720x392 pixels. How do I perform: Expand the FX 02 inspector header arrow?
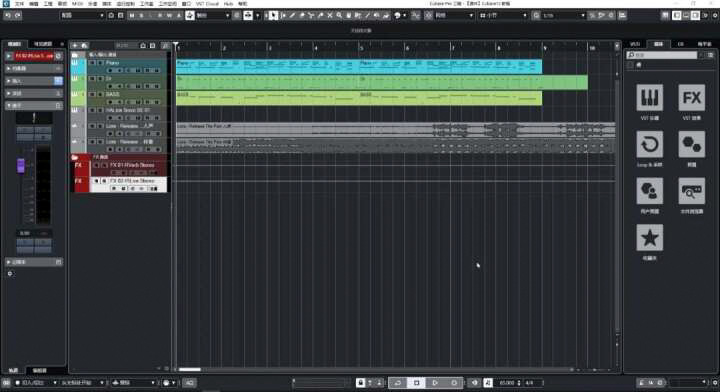point(8,56)
